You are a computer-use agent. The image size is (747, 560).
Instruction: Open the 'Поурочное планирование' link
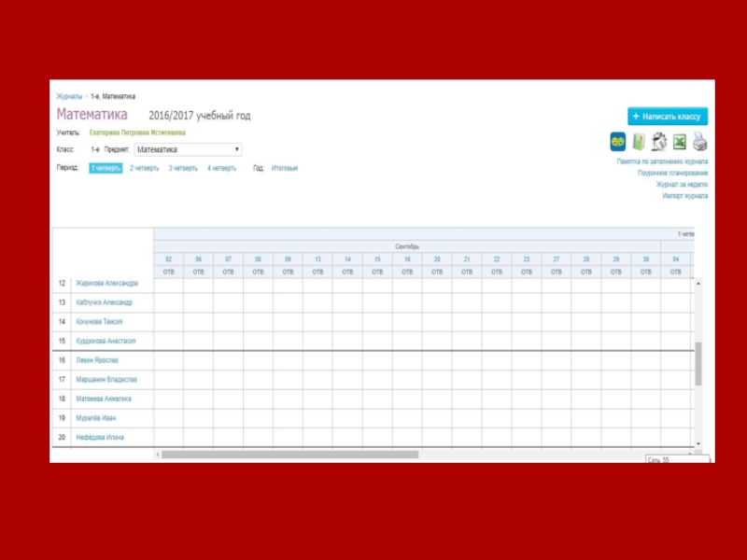coord(672,173)
